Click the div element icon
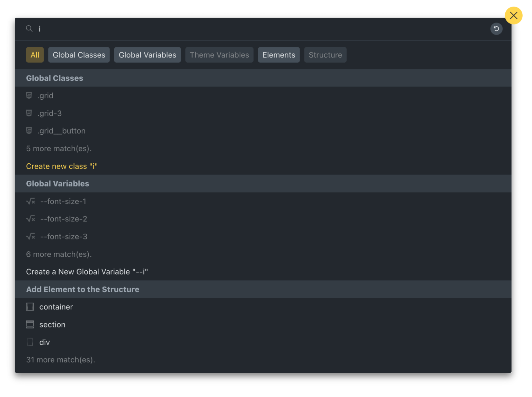The image size is (532, 397). (30, 342)
